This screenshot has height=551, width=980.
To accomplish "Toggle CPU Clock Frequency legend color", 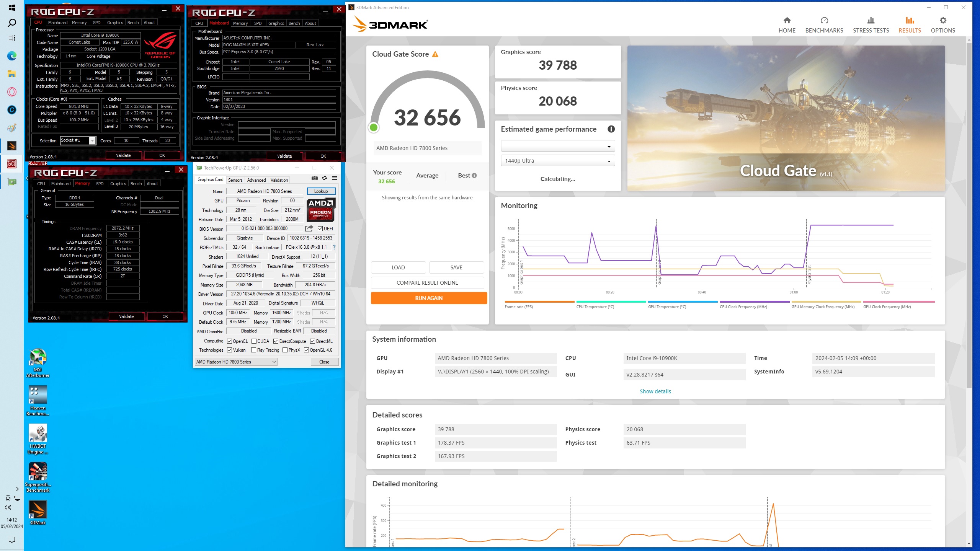I will (754, 302).
